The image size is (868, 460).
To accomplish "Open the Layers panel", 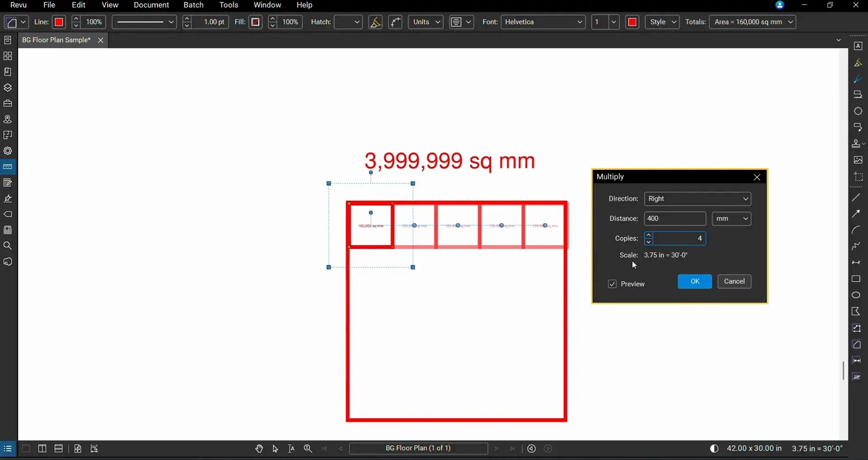I will pyautogui.click(x=8, y=88).
